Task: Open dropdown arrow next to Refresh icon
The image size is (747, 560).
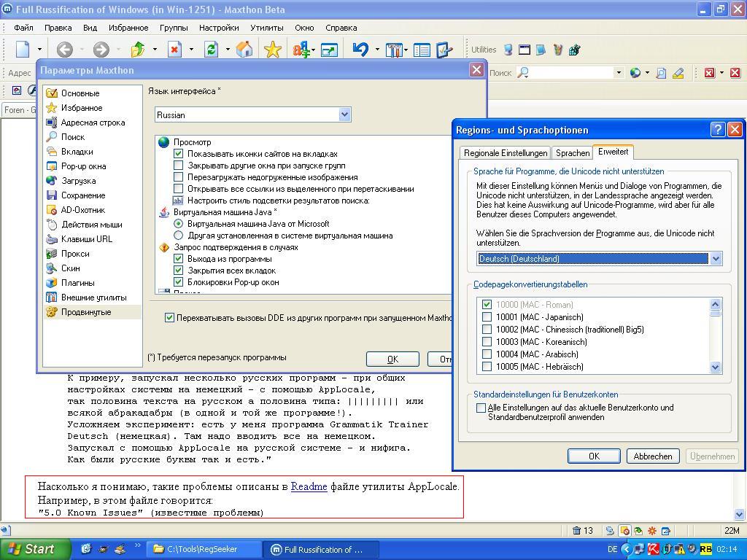Action: click(228, 49)
